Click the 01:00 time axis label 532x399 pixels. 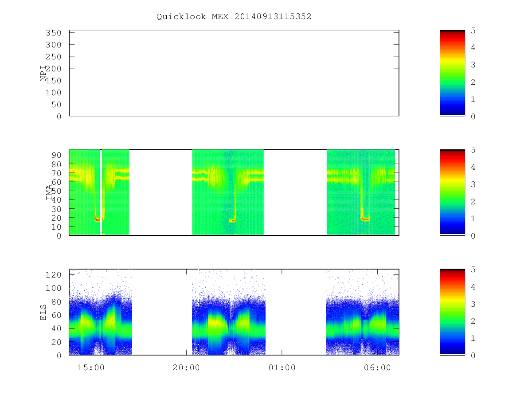pyautogui.click(x=282, y=368)
